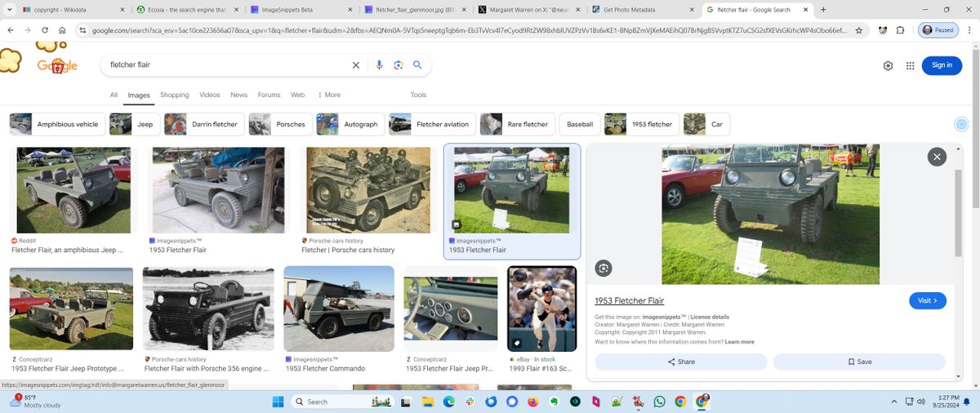Click the Visit button for the image
980x413 pixels.
pos(928,300)
